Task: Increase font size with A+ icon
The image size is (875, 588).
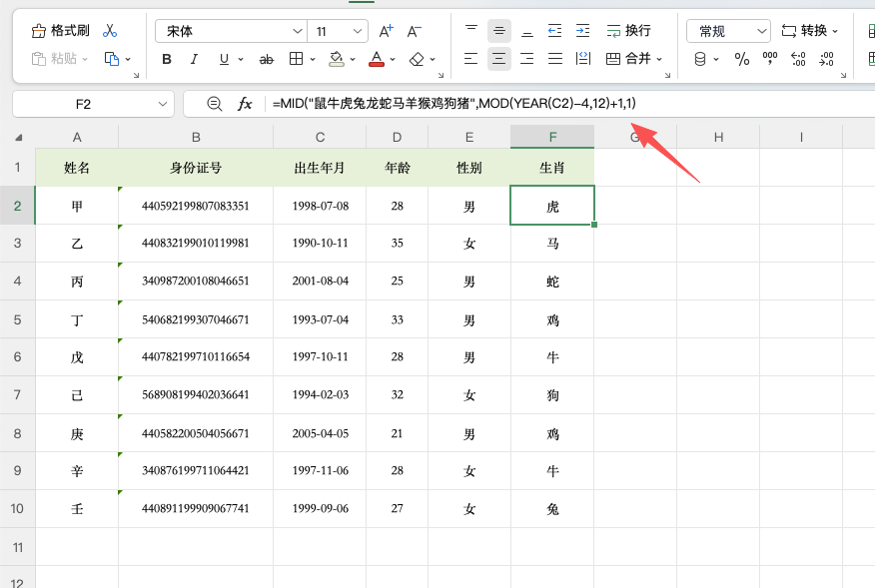Action: point(387,31)
